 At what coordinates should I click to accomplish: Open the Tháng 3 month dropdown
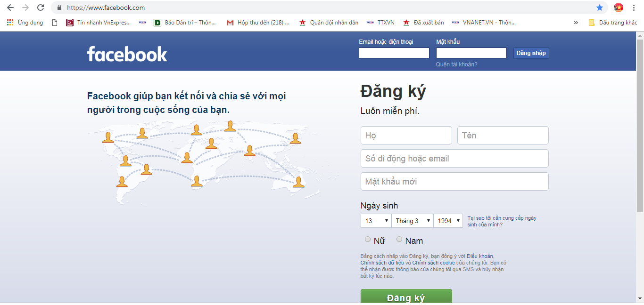(412, 220)
